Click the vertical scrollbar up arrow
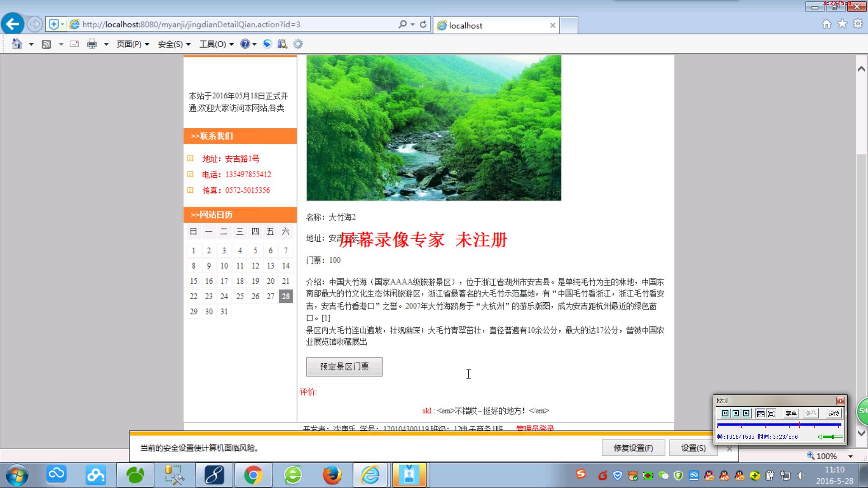868x488 pixels. pos(861,69)
